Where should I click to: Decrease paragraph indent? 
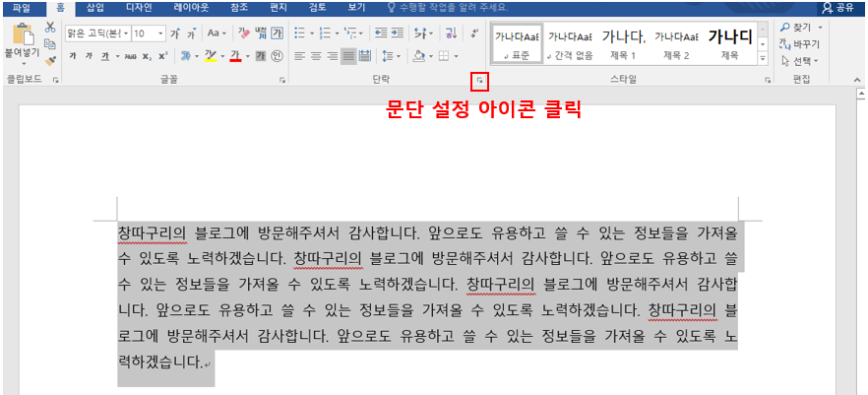pos(381,33)
